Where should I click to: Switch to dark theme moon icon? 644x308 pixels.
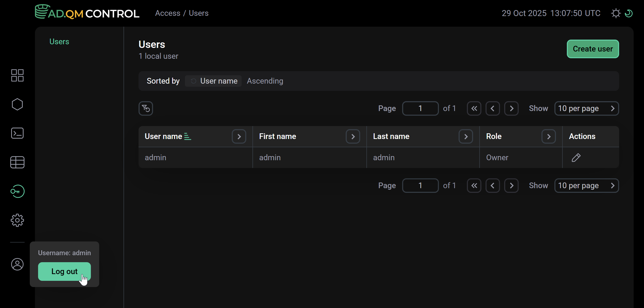(x=629, y=13)
